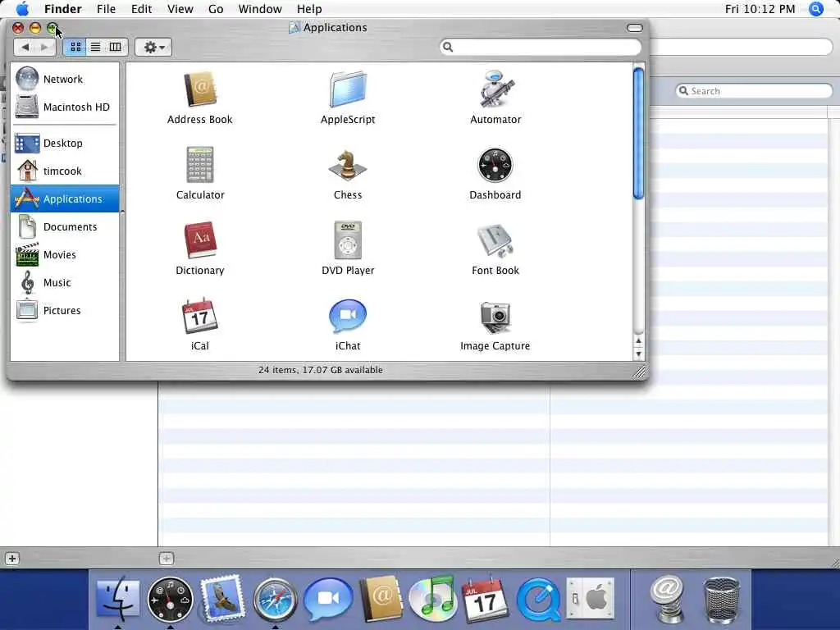Launch iTunes from the Dock
Image resolution: width=840 pixels, height=630 pixels.
click(433, 598)
